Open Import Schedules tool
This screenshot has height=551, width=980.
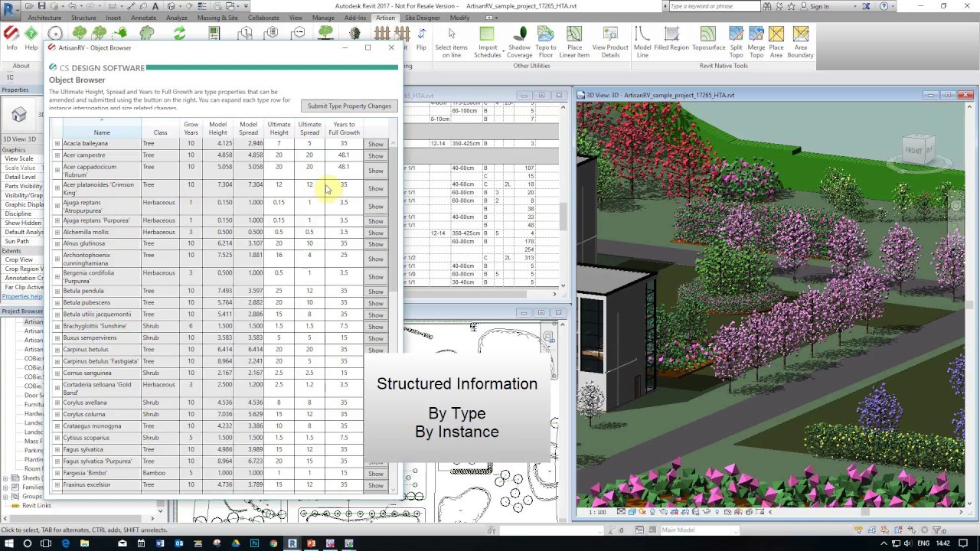[x=488, y=42]
